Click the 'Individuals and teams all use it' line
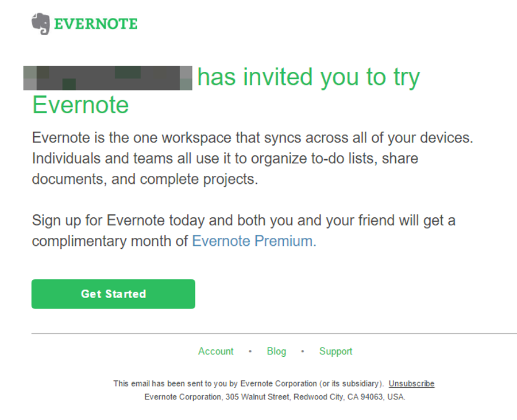The width and height of the screenshot is (517, 420). [x=225, y=159]
